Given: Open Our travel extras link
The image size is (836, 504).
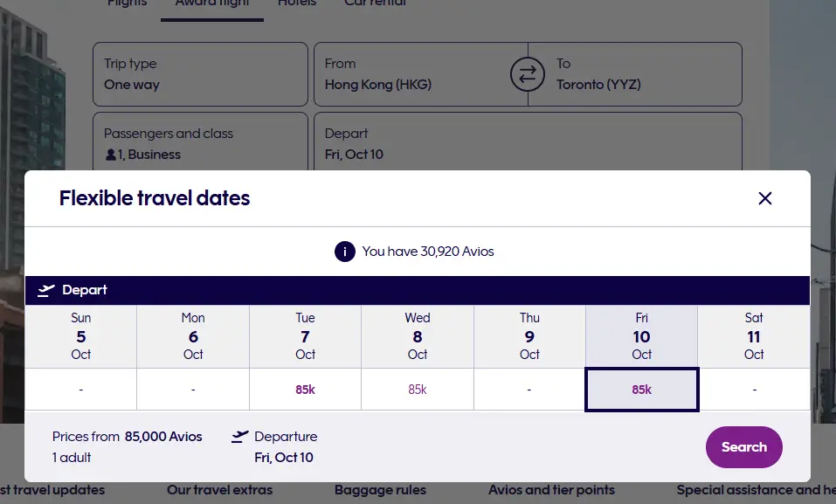Looking at the screenshot, I should pos(219,490).
